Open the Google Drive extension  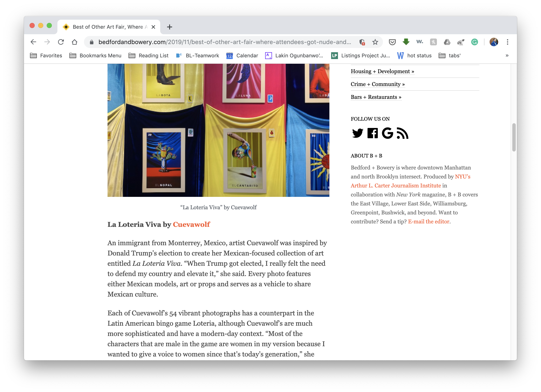447,42
